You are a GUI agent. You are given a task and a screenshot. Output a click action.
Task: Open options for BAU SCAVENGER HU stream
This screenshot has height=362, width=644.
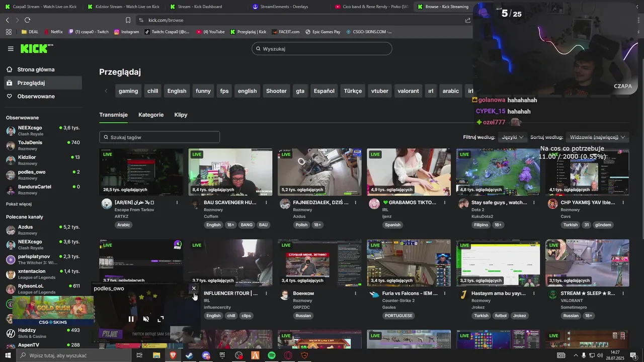pos(266,203)
